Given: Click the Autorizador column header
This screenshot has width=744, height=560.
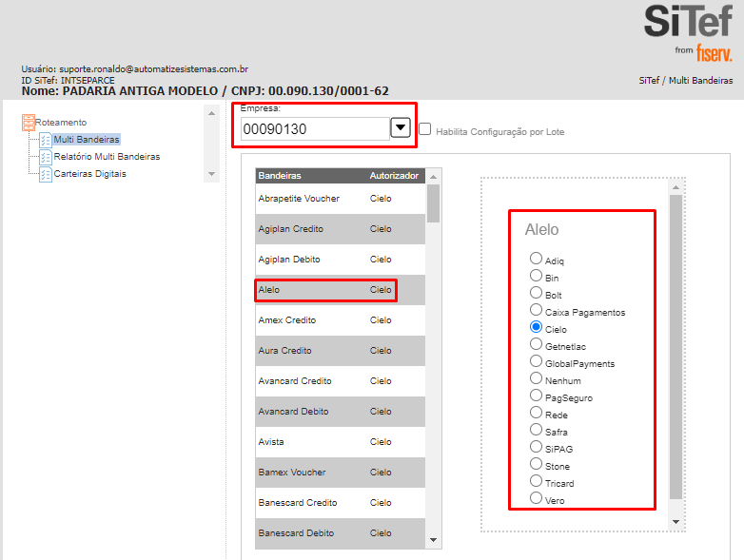Looking at the screenshot, I should pyautogui.click(x=394, y=176).
